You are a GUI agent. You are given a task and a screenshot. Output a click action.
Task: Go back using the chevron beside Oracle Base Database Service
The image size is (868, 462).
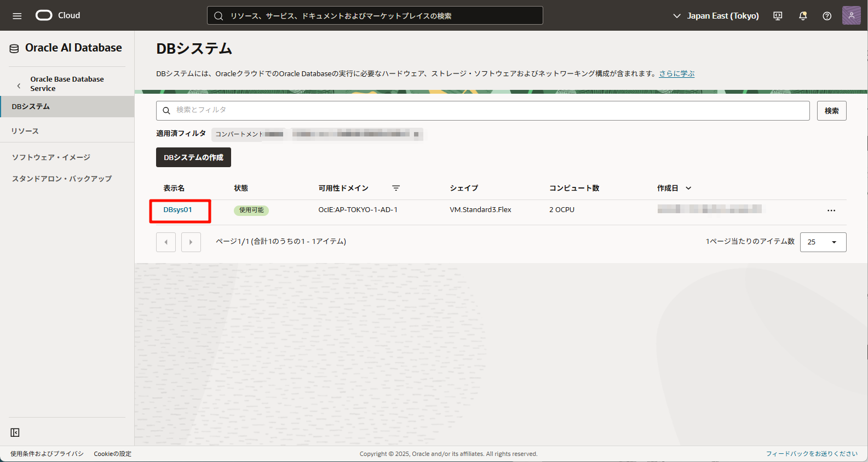(19, 85)
